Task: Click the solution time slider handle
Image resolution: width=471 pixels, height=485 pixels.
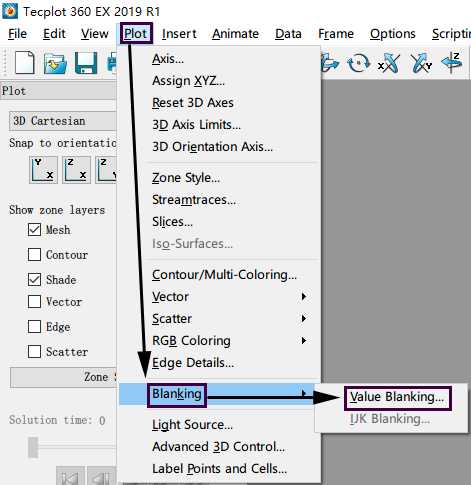Action: (x=33, y=447)
